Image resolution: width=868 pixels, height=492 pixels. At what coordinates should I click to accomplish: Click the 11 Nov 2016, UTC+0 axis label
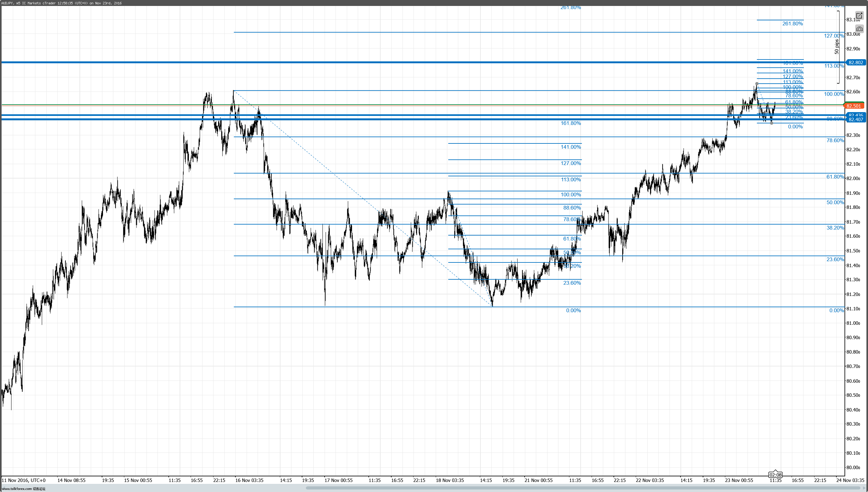pyautogui.click(x=24, y=480)
